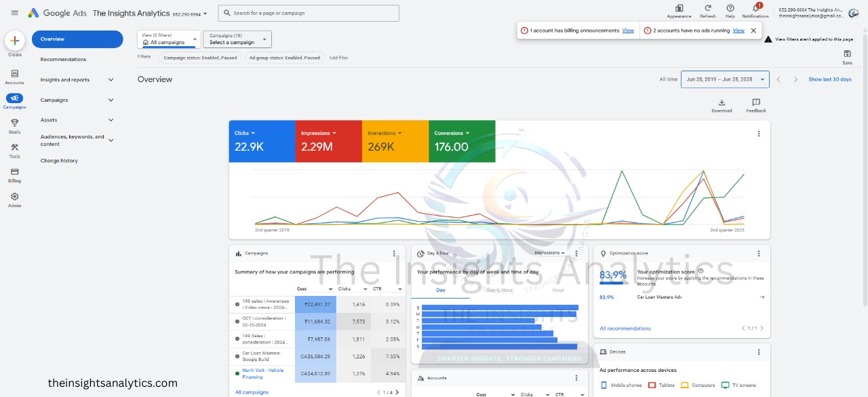The width and height of the screenshot is (868, 397).
Task: Open the Goals trophy icon
Action: coord(15,123)
